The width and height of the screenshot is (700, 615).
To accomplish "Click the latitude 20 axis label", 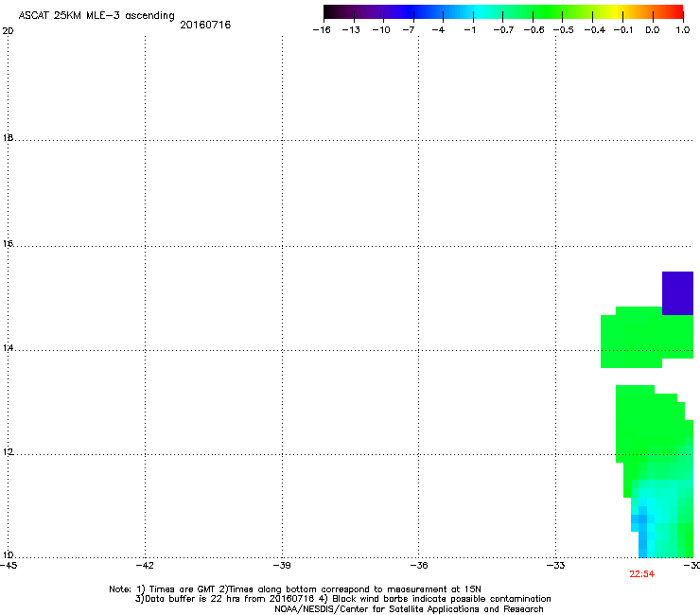I will tap(8, 31).
